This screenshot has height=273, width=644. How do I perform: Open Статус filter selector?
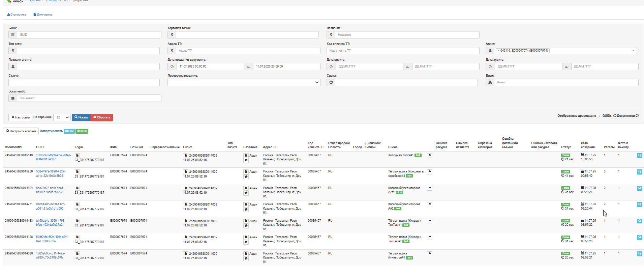point(84,82)
